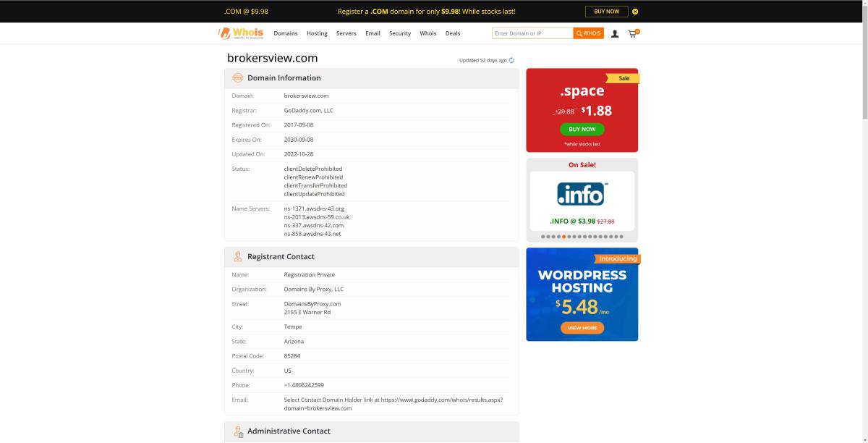Viewport: 868px width, 443px height.
Task: Select the Deals menu item
Action: click(x=453, y=33)
